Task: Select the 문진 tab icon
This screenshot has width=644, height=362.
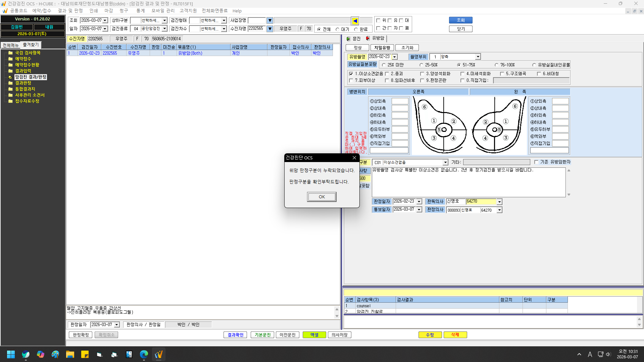Action: pos(348,39)
